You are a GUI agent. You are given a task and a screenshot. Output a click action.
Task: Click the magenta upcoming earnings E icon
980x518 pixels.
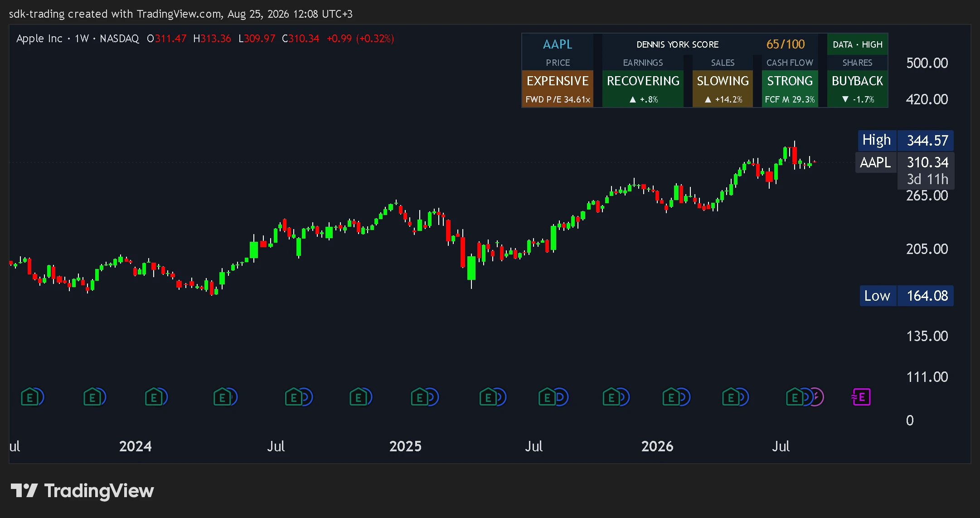862,397
